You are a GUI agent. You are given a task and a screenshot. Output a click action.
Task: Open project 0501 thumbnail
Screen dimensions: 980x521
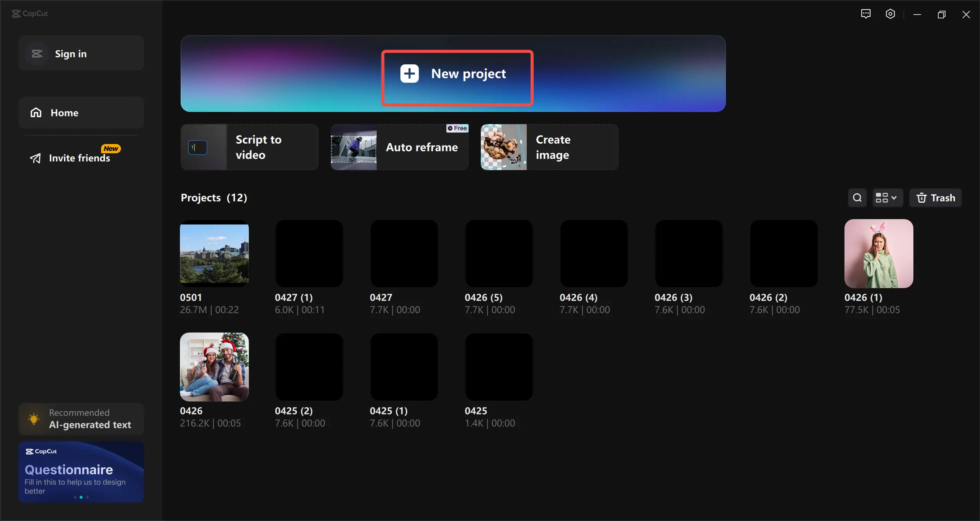click(214, 254)
